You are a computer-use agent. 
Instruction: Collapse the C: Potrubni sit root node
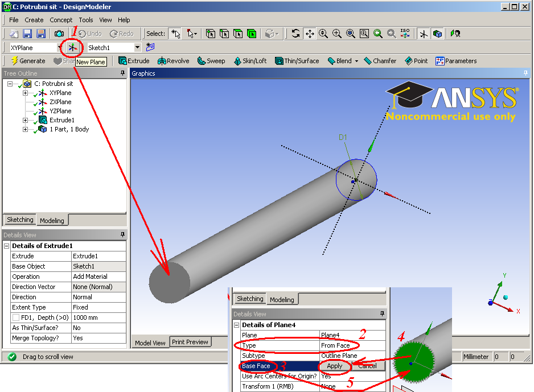(10, 84)
